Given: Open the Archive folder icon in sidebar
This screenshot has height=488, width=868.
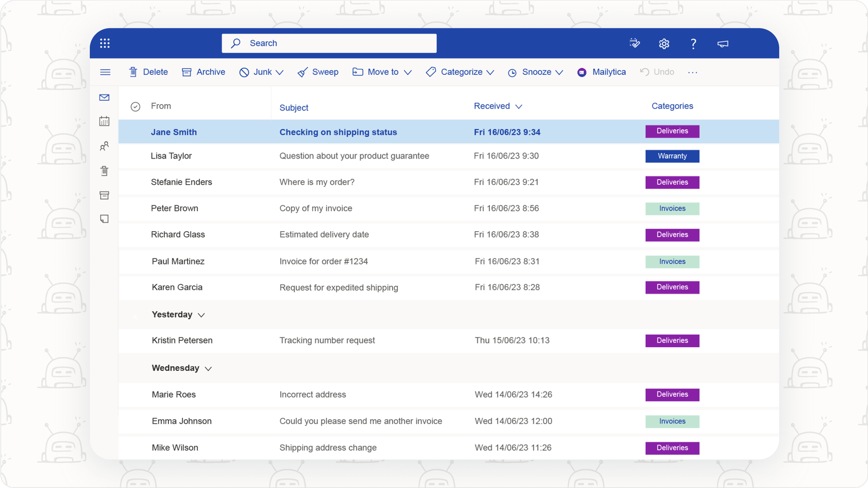Looking at the screenshot, I should click(x=104, y=195).
